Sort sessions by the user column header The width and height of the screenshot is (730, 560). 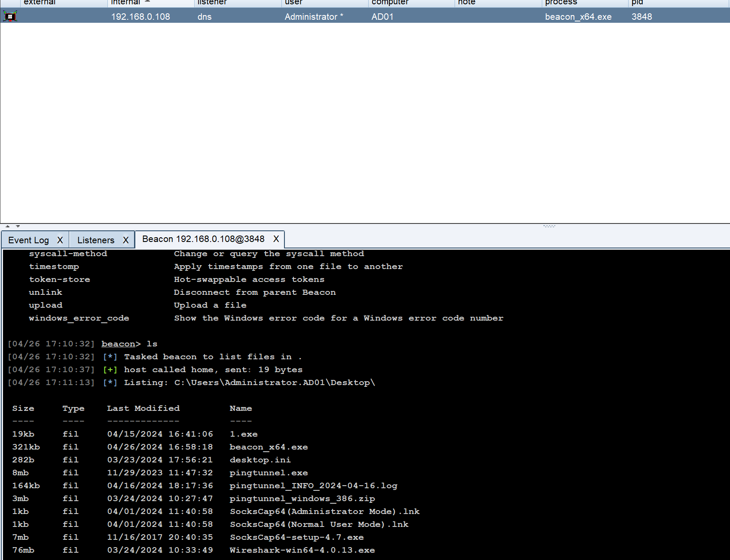(294, 3)
